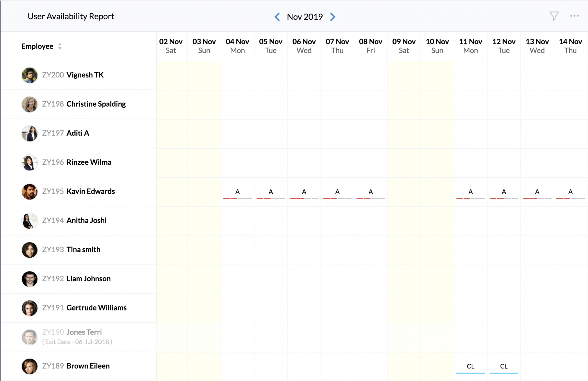Click Brown Eileen's avatar image
Viewport: 588px width, 381px height.
pos(29,366)
